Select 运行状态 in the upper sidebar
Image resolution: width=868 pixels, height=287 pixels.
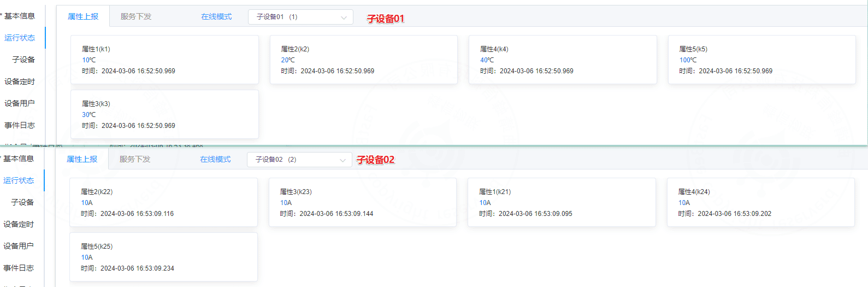pos(20,38)
